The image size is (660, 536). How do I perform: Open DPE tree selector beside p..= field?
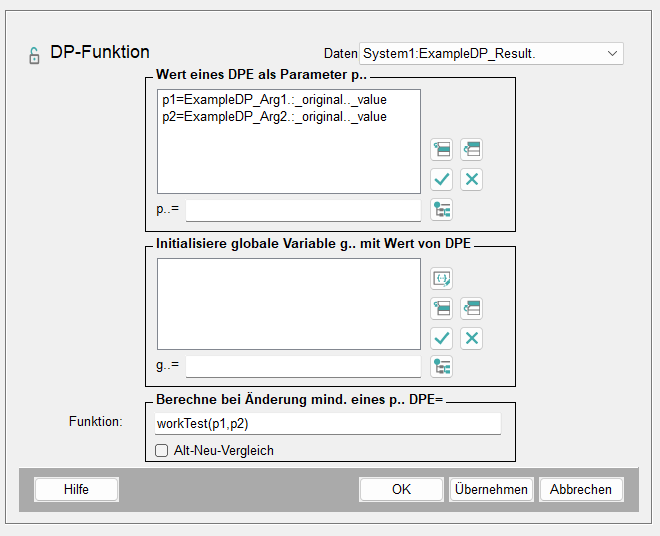(442, 210)
